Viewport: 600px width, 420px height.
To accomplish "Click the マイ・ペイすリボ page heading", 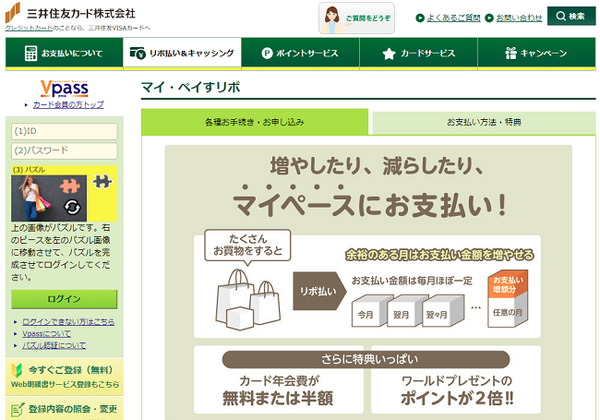I will click(x=191, y=87).
